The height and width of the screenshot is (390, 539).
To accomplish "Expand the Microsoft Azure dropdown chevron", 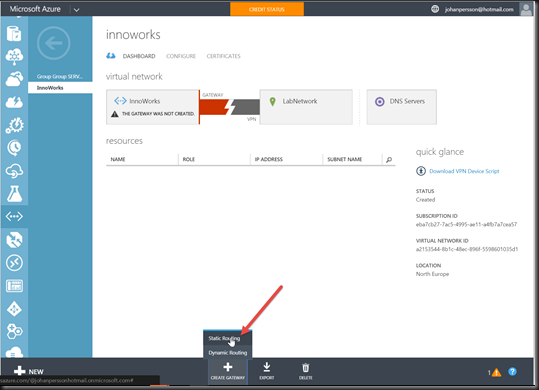I will coord(76,10).
